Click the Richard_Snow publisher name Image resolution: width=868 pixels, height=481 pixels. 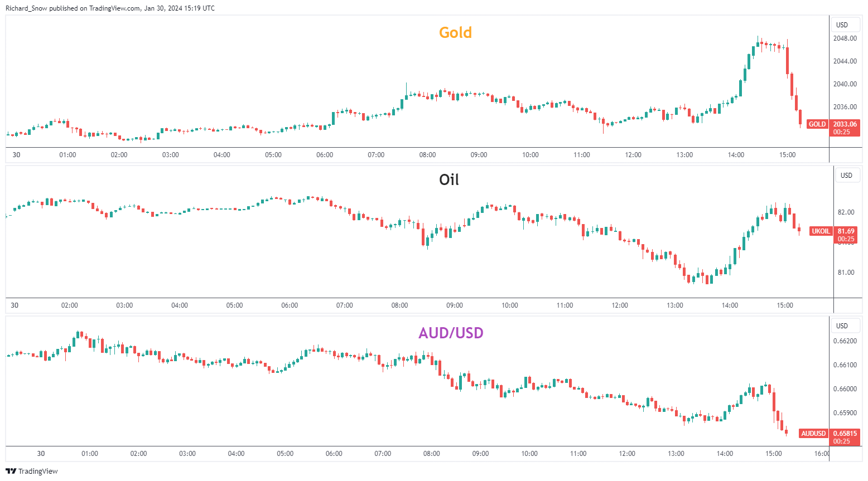point(26,8)
